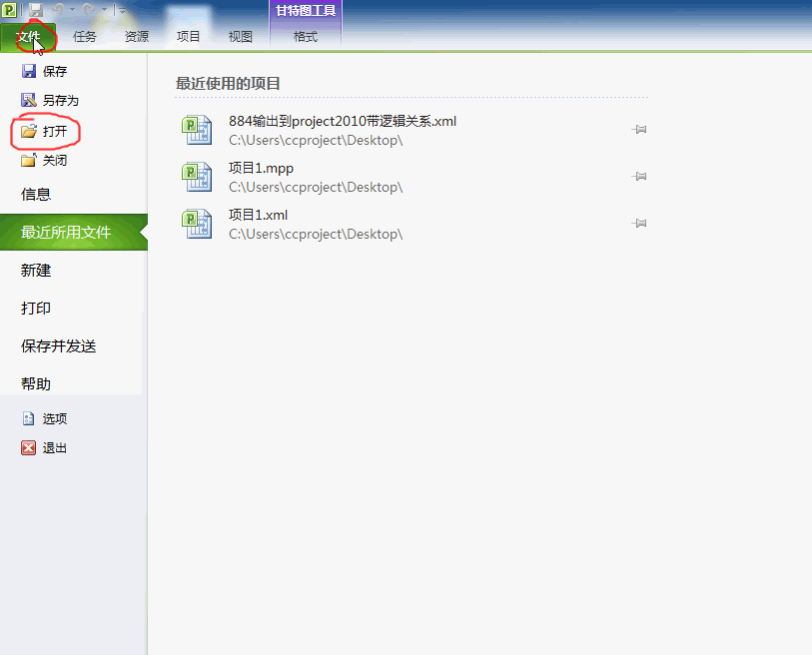This screenshot has height=655, width=812.
Task: Click the file icon of 项目1.xml
Action: coord(197,224)
